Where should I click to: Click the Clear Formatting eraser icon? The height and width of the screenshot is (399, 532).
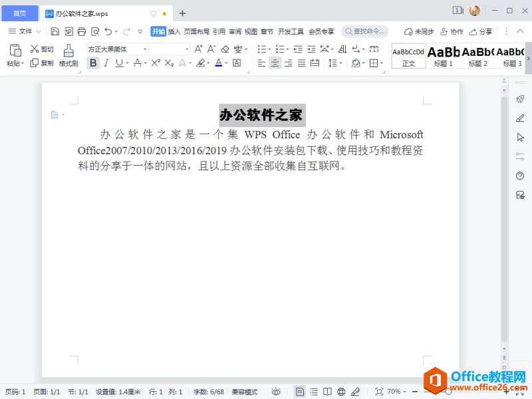point(225,49)
